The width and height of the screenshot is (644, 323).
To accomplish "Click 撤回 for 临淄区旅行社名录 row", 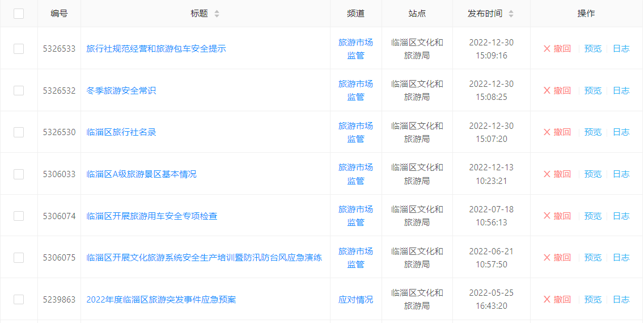I will point(557,132).
